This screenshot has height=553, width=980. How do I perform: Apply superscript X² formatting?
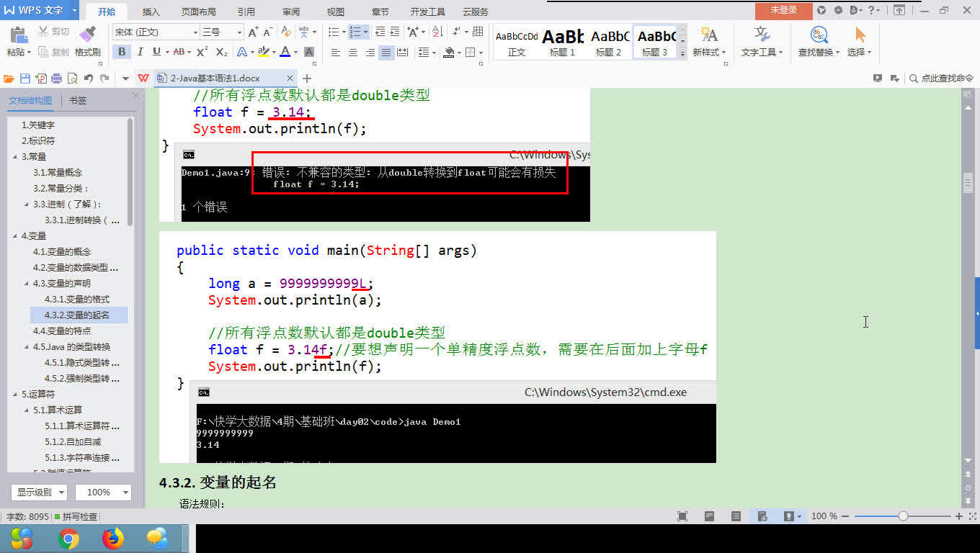202,52
